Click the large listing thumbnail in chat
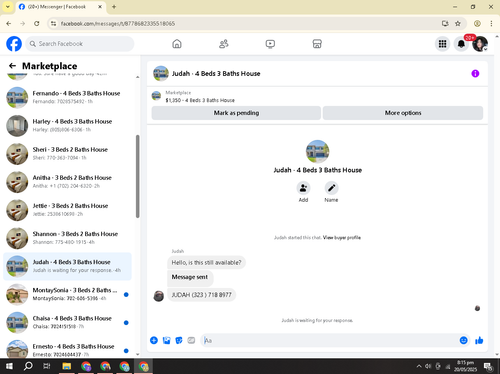 [317, 151]
